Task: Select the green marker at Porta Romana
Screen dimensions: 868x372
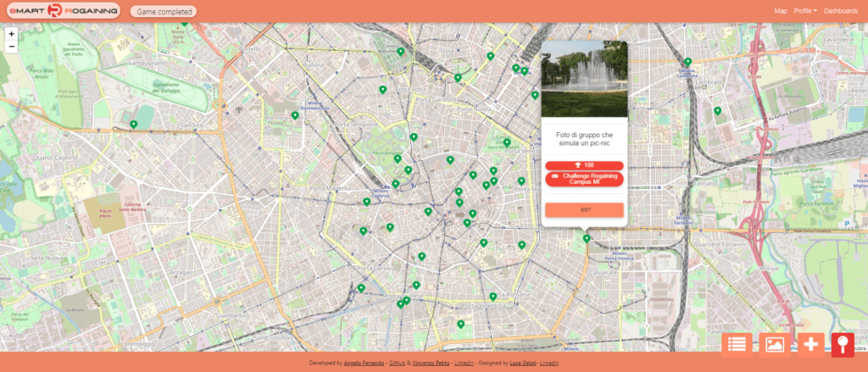Action: (492, 297)
